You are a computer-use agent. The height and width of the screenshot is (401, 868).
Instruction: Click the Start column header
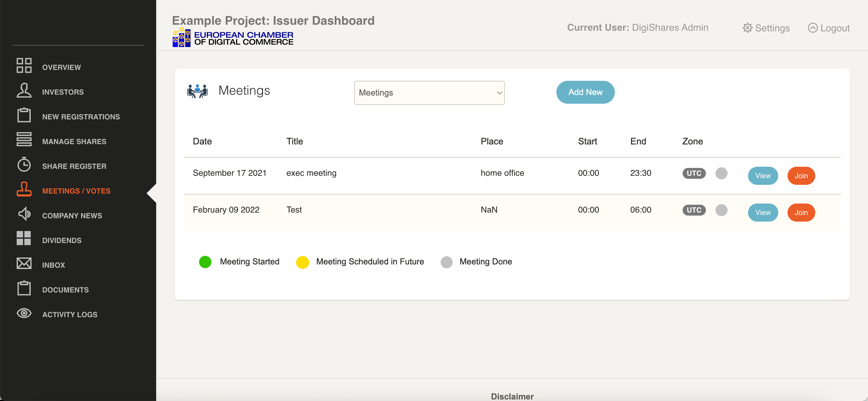click(x=587, y=141)
